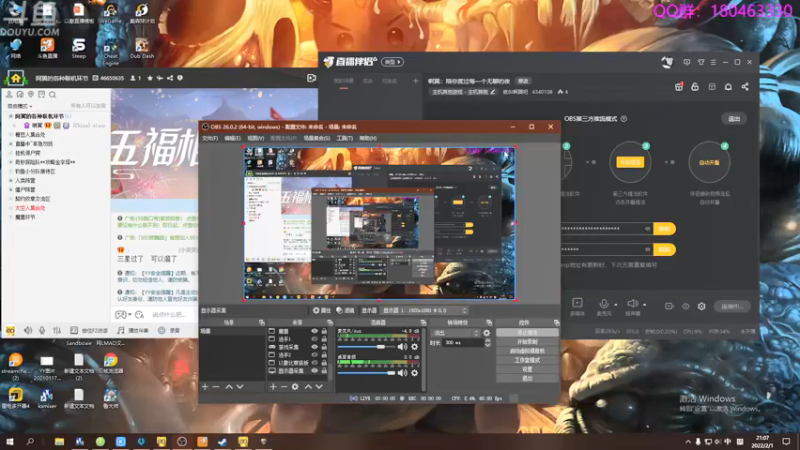Open the speaker options arrow in the 直播伴侣 bottom bar
This screenshot has height=450, width=800.
[x=644, y=305]
